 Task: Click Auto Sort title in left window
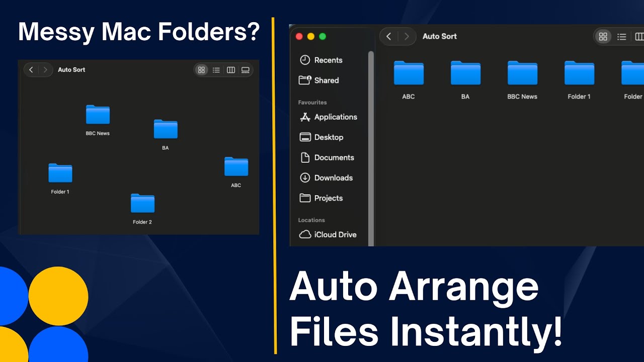71,70
